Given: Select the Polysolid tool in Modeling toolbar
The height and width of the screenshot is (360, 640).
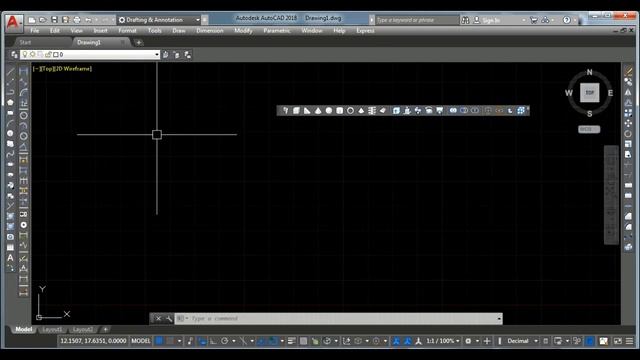Looking at the screenshot, I should tap(285, 111).
